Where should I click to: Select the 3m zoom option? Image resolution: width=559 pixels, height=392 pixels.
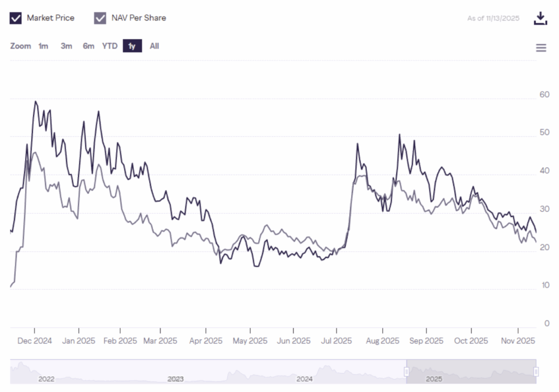pyautogui.click(x=66, y=46)
